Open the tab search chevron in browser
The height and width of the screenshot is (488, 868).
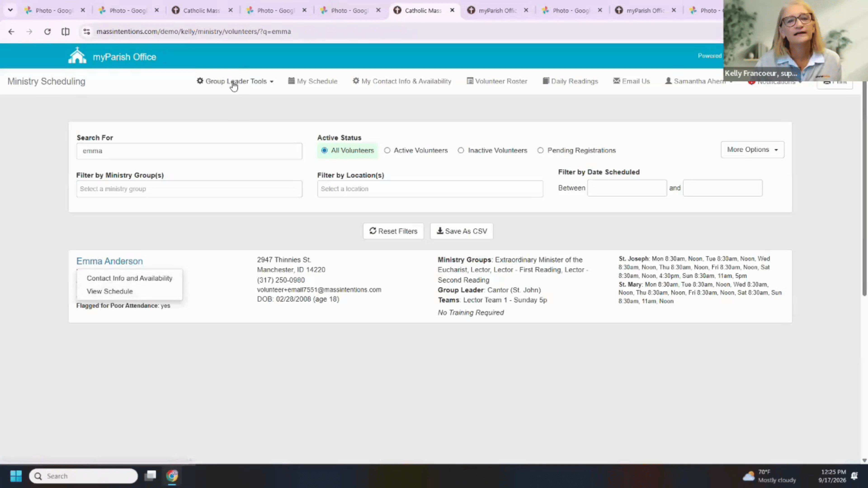(x=10, y=10)
